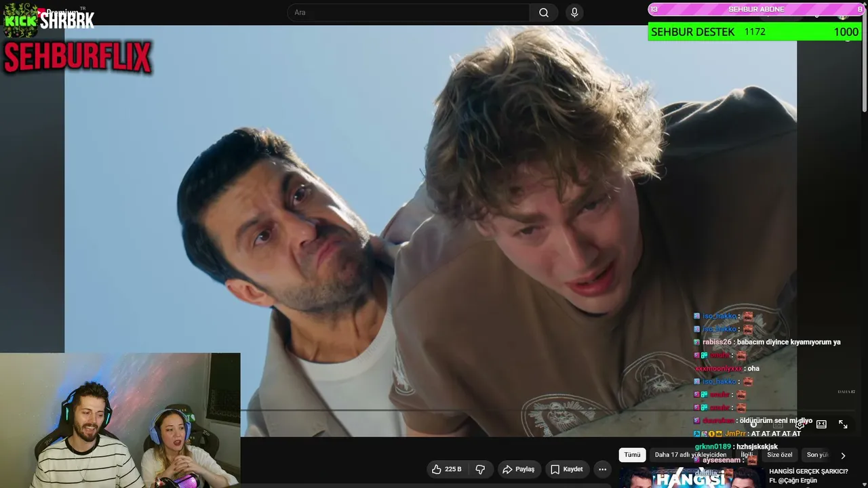The image size is (868, 488).
Task: Select the "Son yük" filter chip
Action: click(817, 455)
